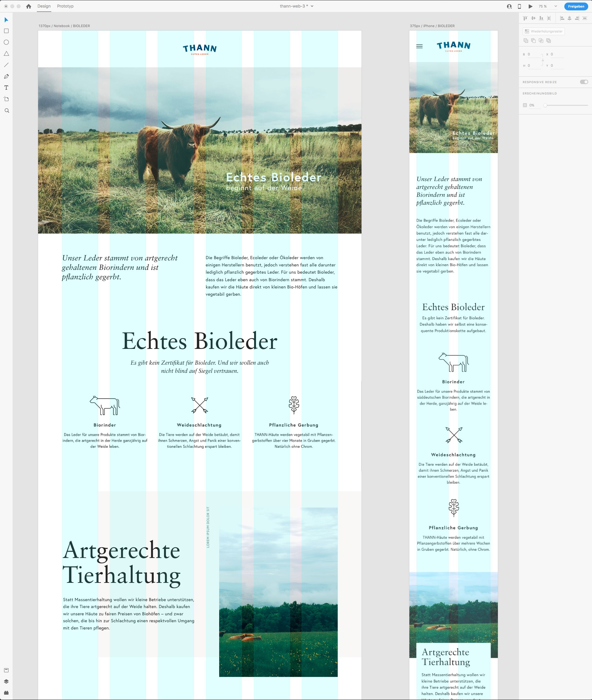Switch to the Prototyp tab
Image resolution: width=592 pixels, height=700 pixels.
tap(65, 6)
